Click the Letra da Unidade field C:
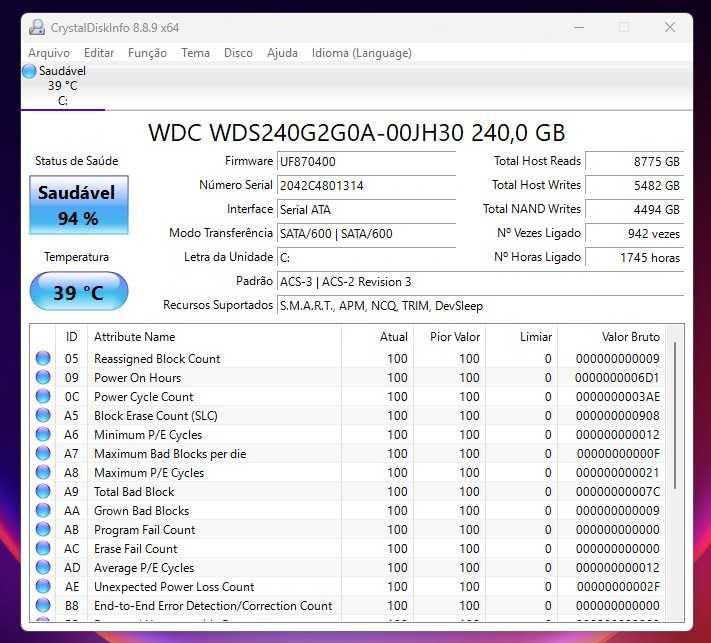This screenshot has height=643, width=711. pos(366,258)
